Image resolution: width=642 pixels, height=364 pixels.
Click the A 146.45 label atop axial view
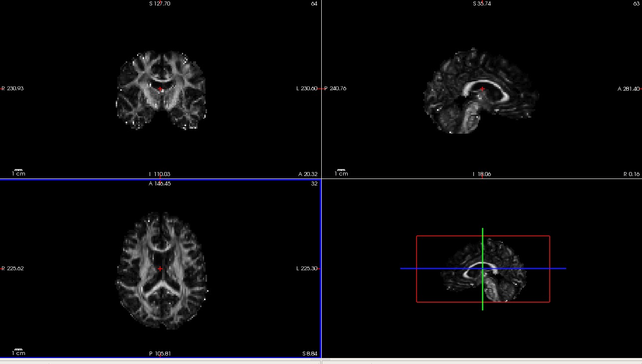tap(160, 183)
